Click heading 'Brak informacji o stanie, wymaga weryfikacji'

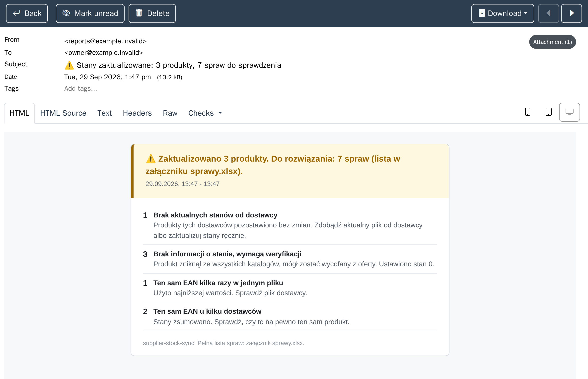227,254
